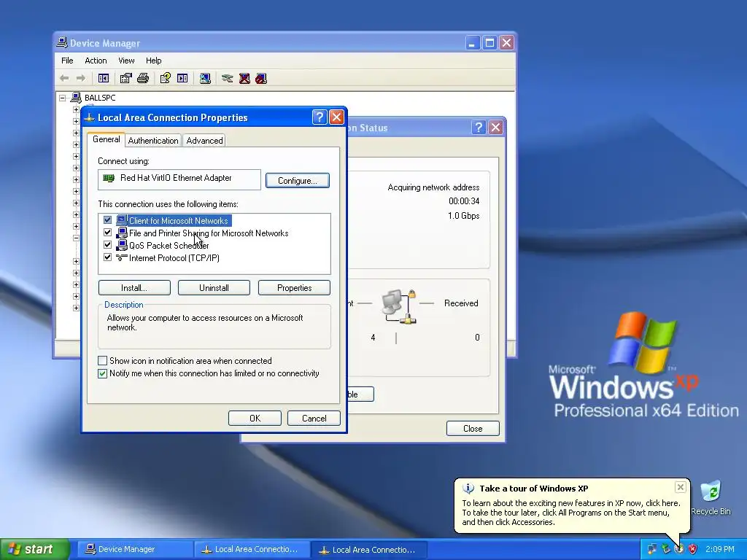Click the Print icon in Device Manager toolbar
The width and height of the screenshot is (747, 560).
[x=143, y=78]
